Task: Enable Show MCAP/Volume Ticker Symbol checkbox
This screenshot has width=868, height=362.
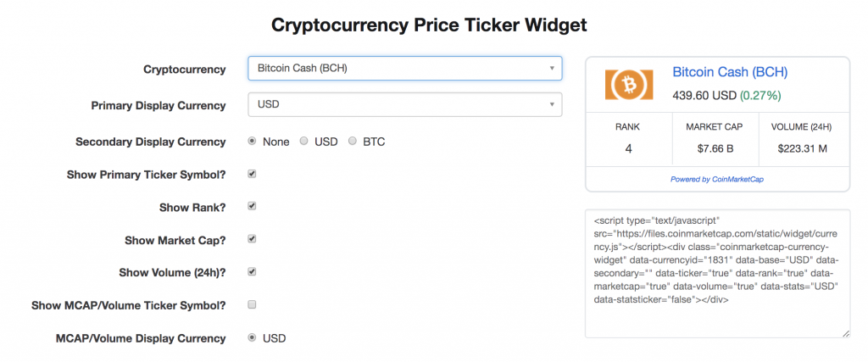Action: click(x=252, y=304)
